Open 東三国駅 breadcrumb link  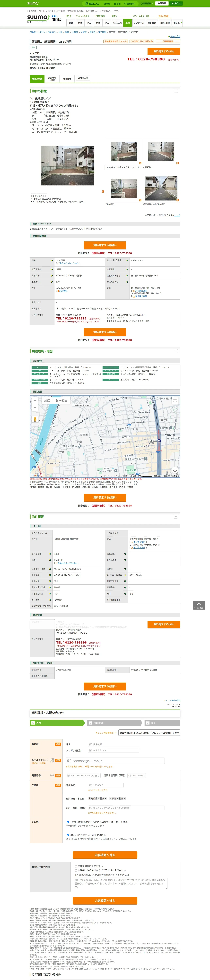click(102, 32)
